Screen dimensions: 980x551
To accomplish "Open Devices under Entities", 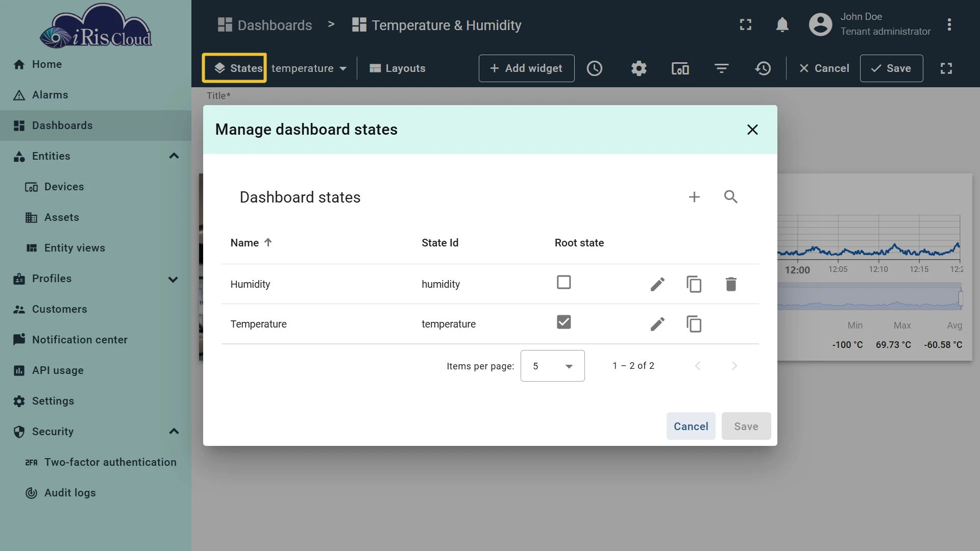I will point(95,187).
